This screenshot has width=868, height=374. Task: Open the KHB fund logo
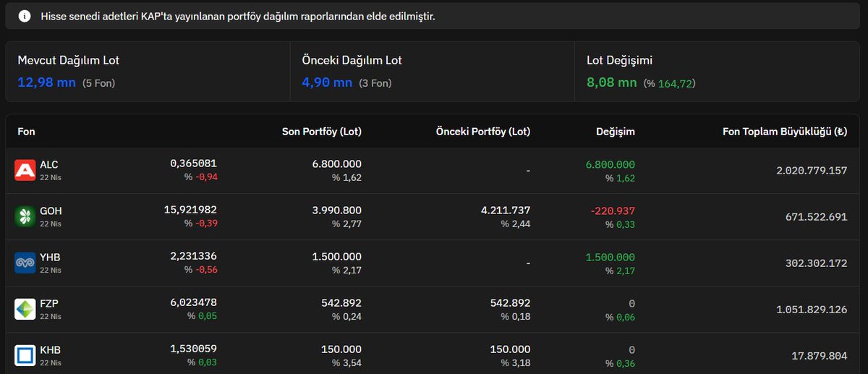click(x=25, y=355)
